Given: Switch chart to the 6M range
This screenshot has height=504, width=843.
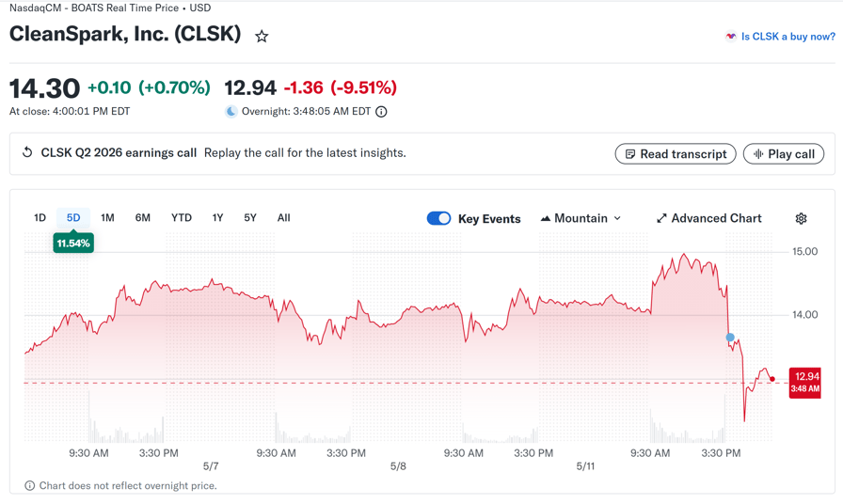Looking at the screenshot, I should pyautogui.click(x=142, y=217).
